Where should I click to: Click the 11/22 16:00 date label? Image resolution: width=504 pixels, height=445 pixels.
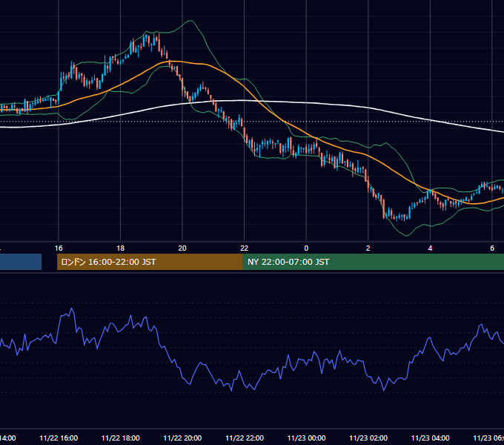pyautogui.click(x=59, y=438)
